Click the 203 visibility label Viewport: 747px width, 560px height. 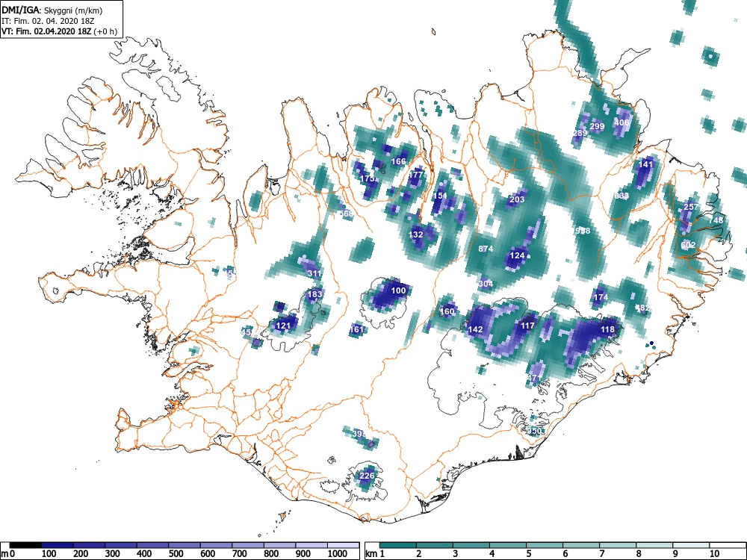tap(517, 199)
